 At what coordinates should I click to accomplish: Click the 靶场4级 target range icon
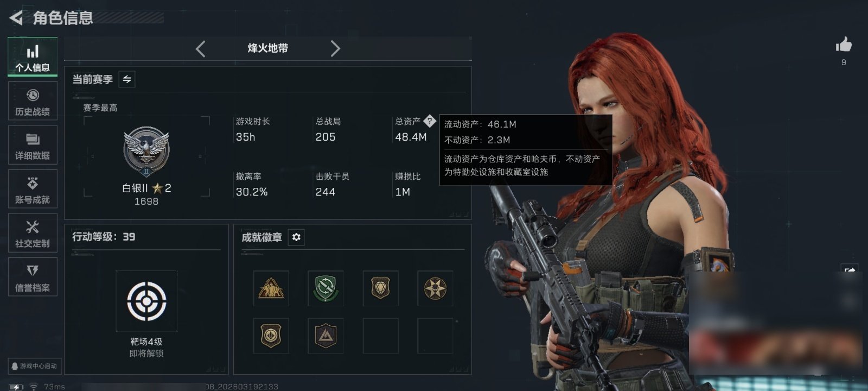tap(146, 301)
